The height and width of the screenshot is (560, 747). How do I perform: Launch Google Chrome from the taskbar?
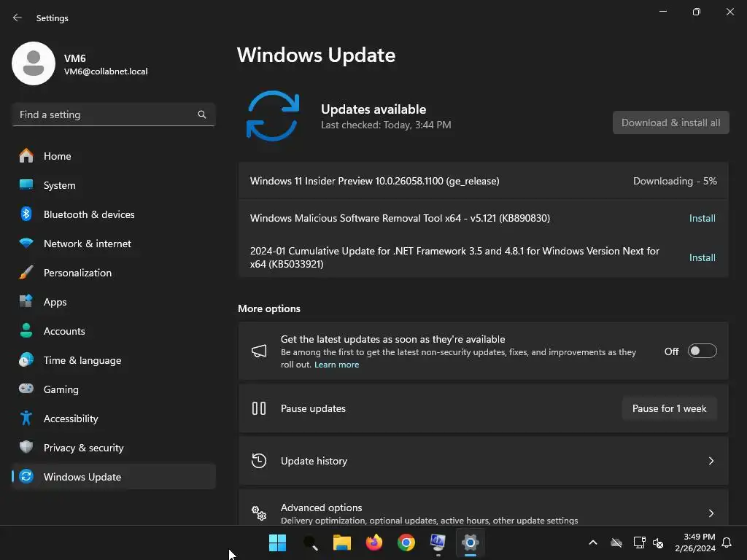tap(406, 542)
